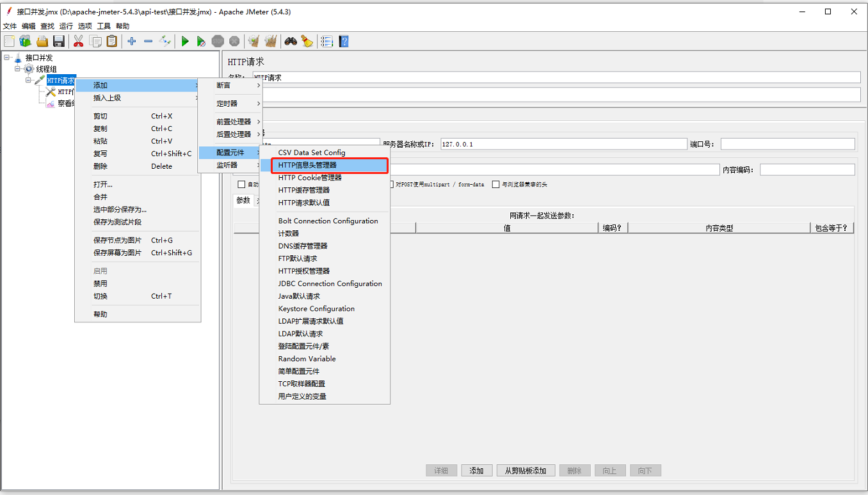Open the Templates toolbar icon
The image size is (868, 495).
[x=25, y=42]
